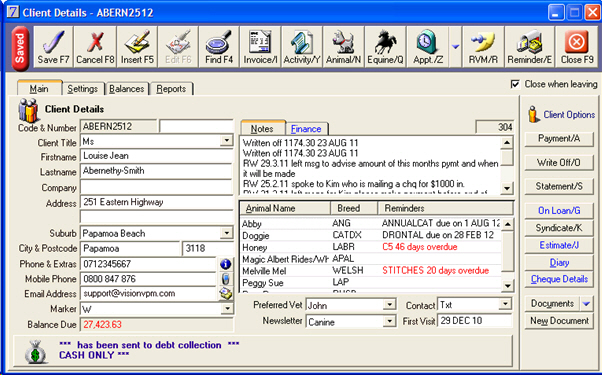This screenshot has height=375, width=602.
Task: Click the First Visit field '29 DEC 10'
Action: point(475,321)
